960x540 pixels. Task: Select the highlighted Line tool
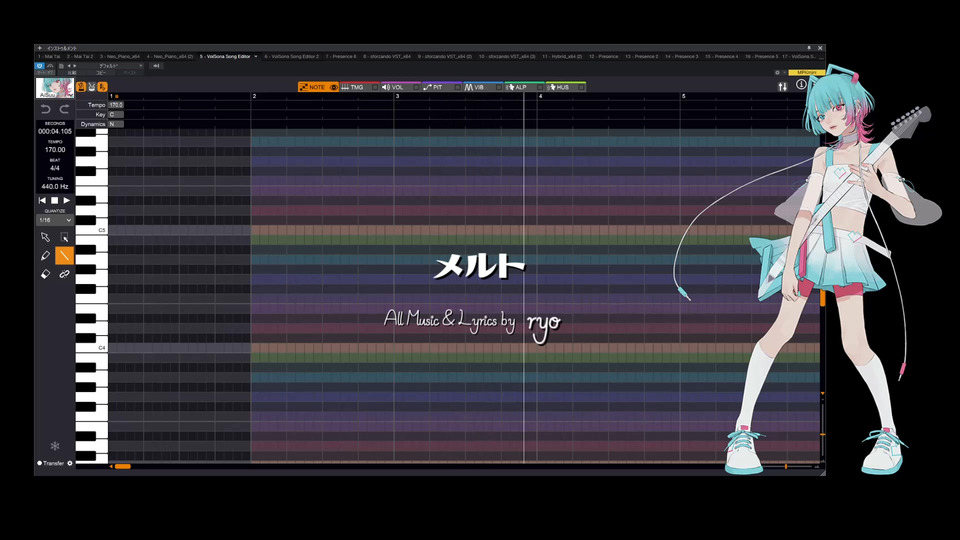tap(64, 255)
